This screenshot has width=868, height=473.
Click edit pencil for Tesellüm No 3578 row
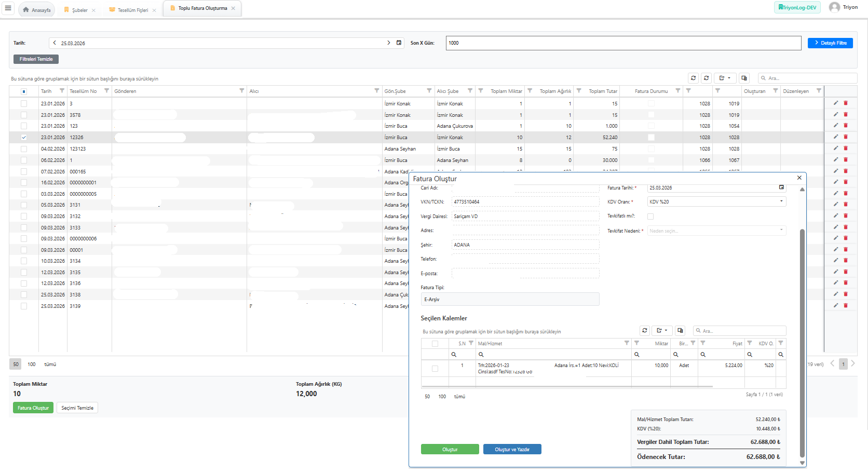click(836, 114)
